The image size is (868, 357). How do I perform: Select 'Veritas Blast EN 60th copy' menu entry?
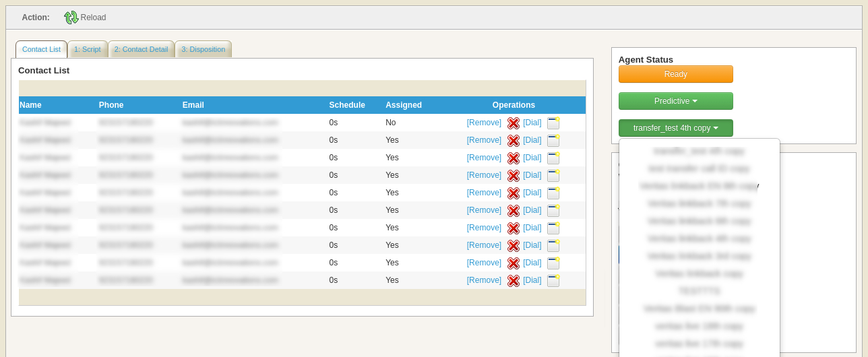coord(700,309)
